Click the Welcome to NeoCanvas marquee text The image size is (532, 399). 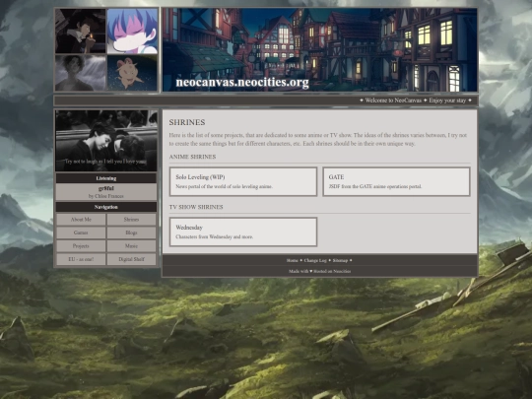[393, 100]
